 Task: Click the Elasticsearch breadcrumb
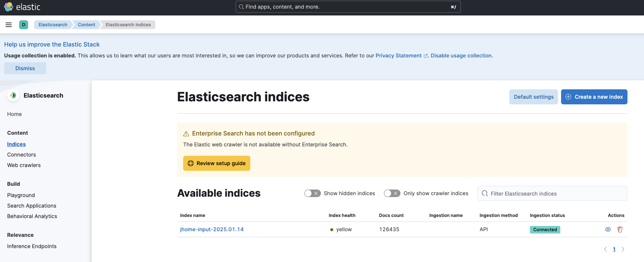(53, 25)
